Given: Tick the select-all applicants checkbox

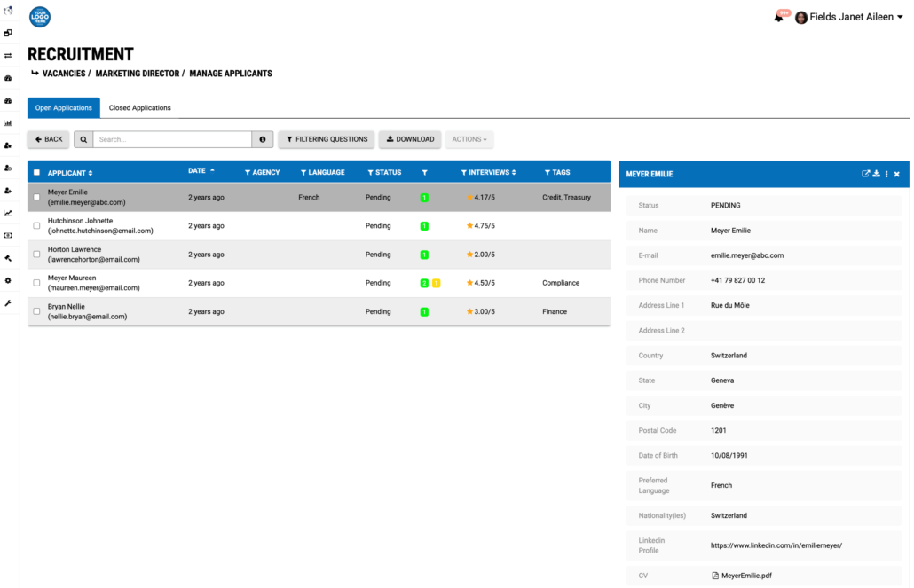Looking at the screenshot, I should [36, 173].
